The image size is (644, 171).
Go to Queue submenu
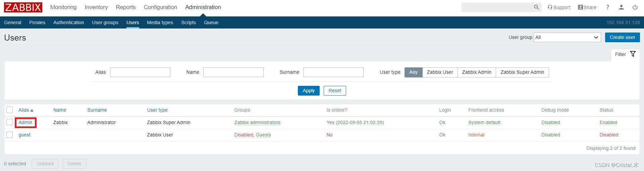click(211, 22)
